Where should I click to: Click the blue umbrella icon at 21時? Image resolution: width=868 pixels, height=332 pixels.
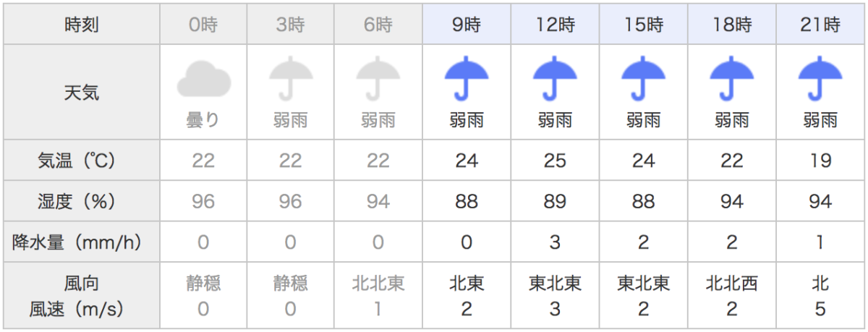[820, 80]
